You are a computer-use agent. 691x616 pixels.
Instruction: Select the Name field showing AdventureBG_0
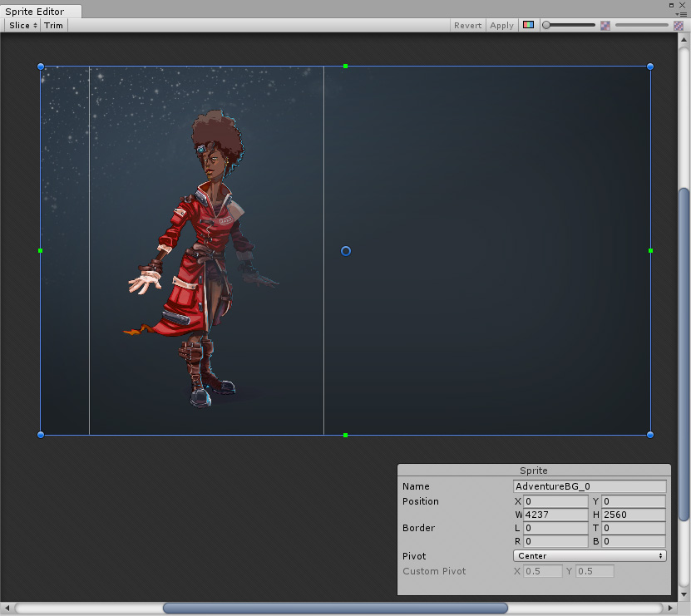(590, 486)
